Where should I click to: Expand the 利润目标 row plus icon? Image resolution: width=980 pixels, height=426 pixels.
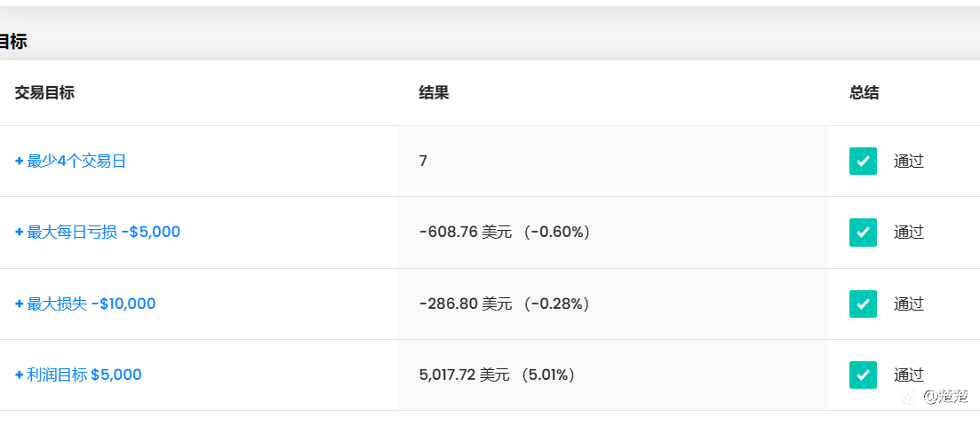(x=20, y=375)
